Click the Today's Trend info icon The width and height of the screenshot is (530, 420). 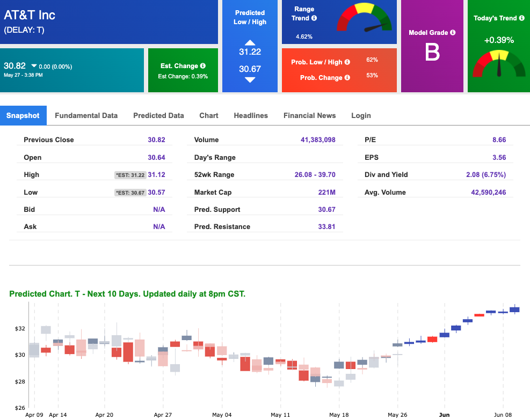pyautogui.click(x=521, y=18)
